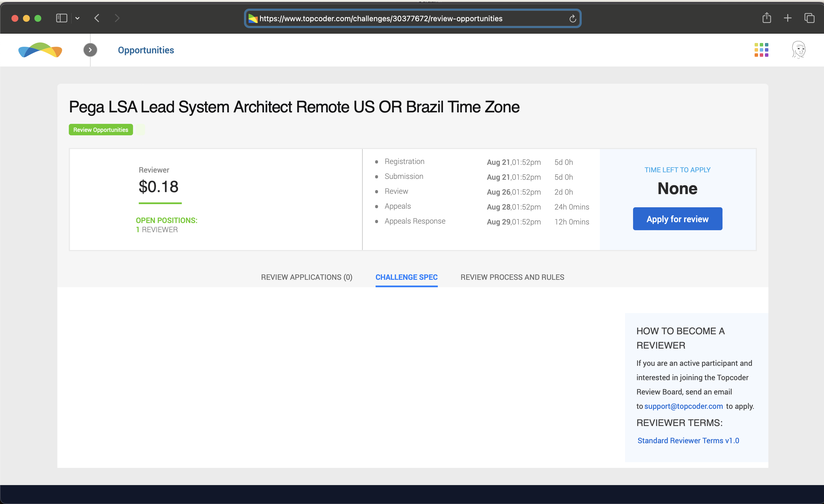Switch to Review Applications (0) tab
The width and height of the screenshot is (824, 504).
click(306, 277)
